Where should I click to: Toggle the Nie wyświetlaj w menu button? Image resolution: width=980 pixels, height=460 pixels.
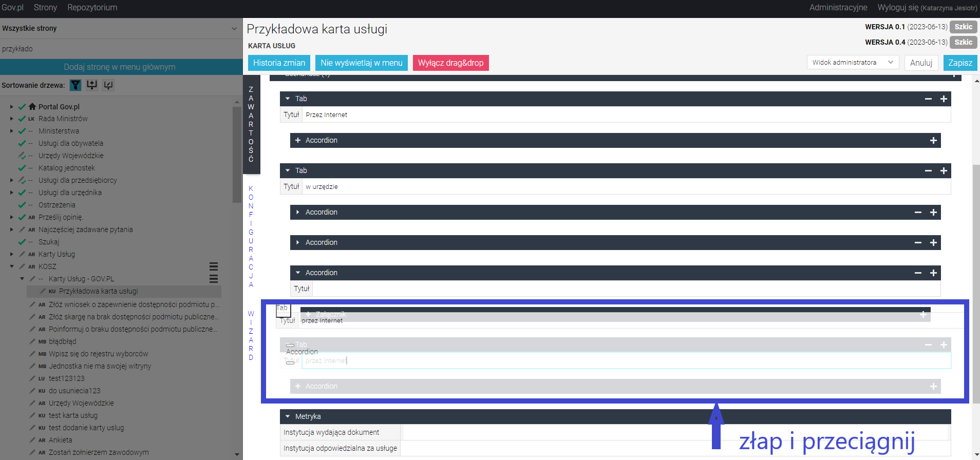pos(362,63)
